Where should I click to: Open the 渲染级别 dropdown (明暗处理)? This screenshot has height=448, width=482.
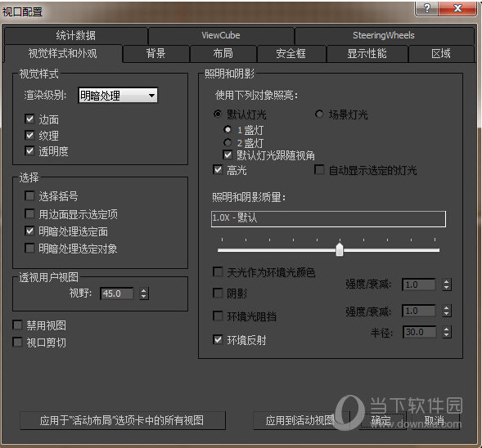(x=118, y=96)
